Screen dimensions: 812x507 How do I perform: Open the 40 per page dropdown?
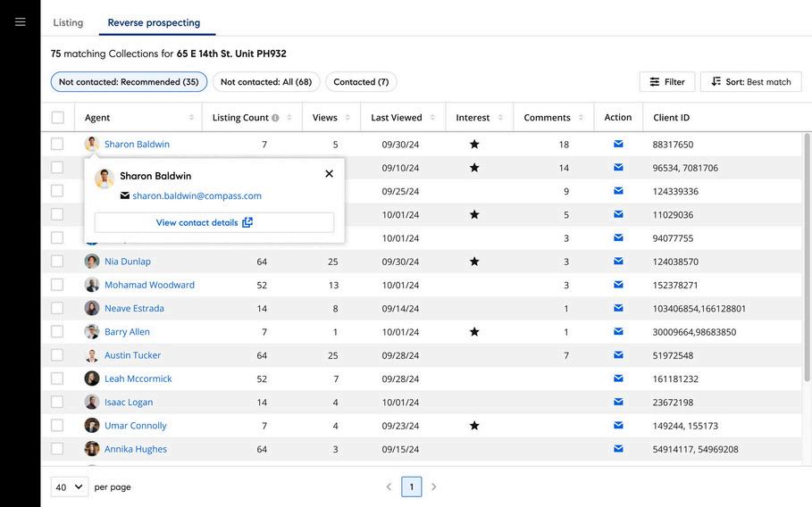69,486
